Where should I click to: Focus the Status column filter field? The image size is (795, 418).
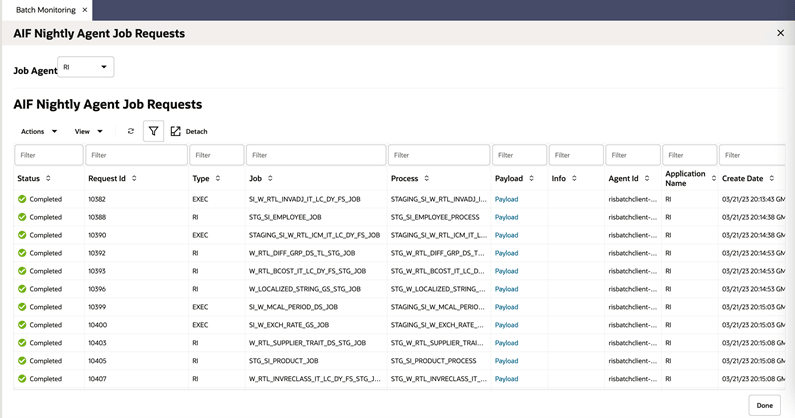pos(49,155)
